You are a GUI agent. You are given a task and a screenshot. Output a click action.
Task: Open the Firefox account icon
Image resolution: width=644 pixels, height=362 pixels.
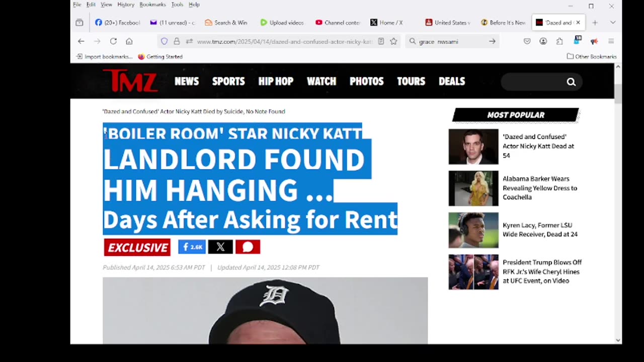(543, 41)
